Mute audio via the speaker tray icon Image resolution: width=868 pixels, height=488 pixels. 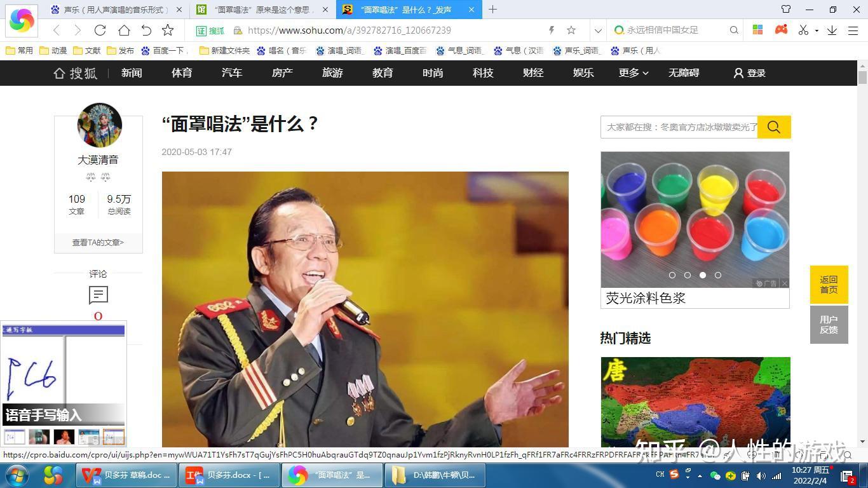(x=761, y=476)
